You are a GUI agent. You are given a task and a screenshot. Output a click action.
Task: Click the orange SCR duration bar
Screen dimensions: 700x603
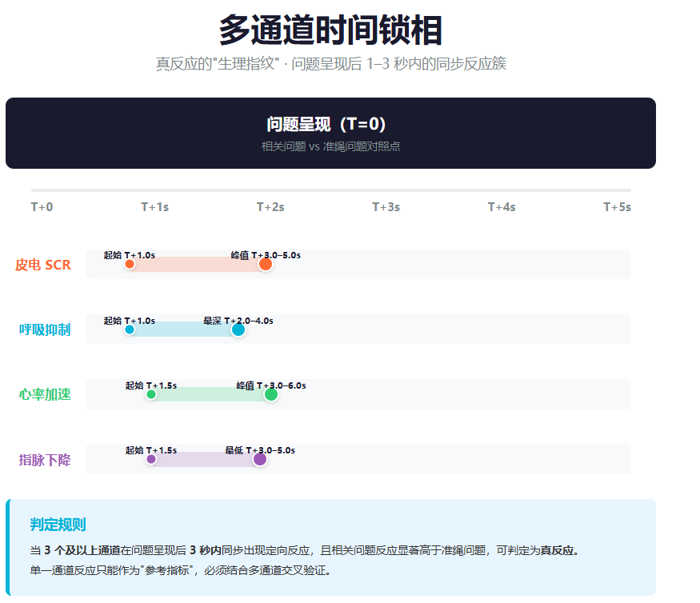[198, 264]
